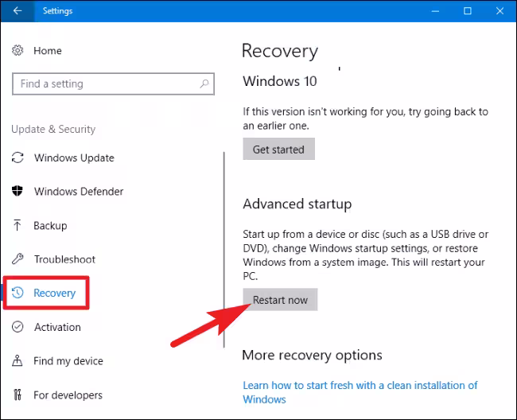Open the Activation settings page

click(x=58, y=327)
